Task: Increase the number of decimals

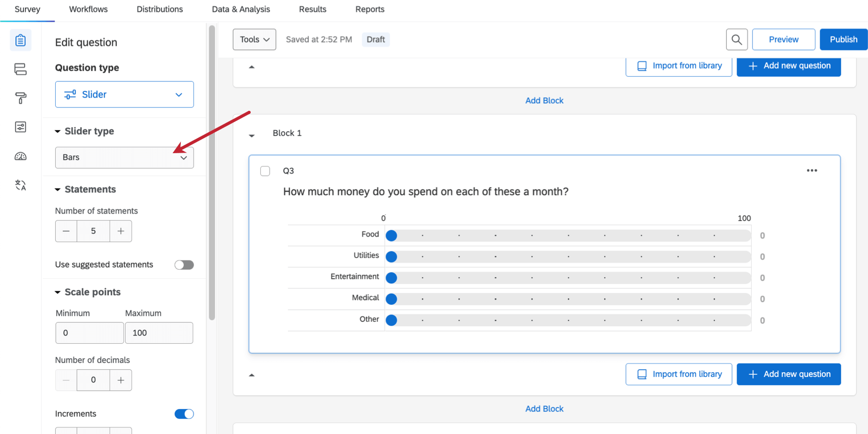Action: [120, 380]
